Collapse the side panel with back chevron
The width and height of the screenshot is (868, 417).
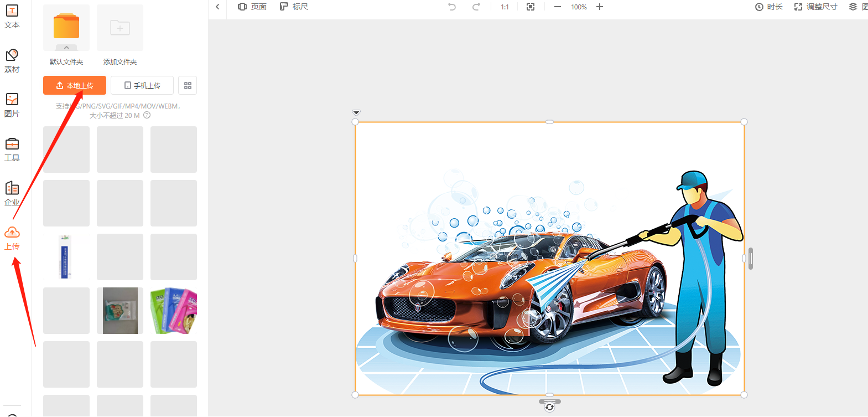click(x=217, y=7)
